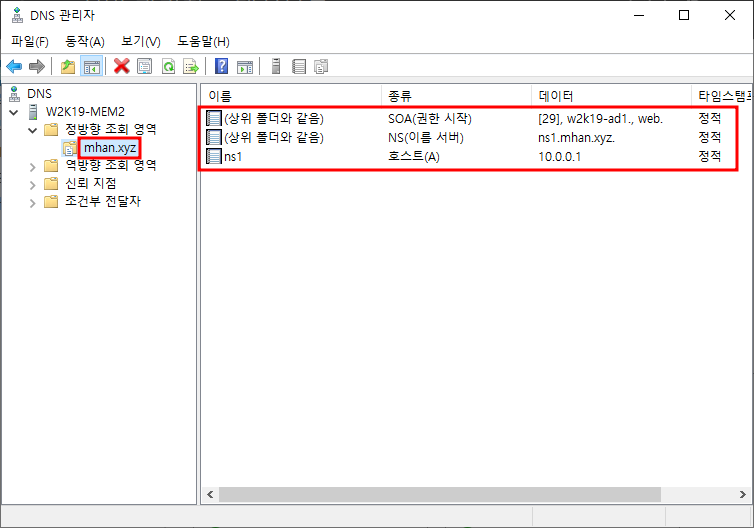Click the 정적 timestamp in ns1 row
754x528 pixels.
tap(710, 156)
